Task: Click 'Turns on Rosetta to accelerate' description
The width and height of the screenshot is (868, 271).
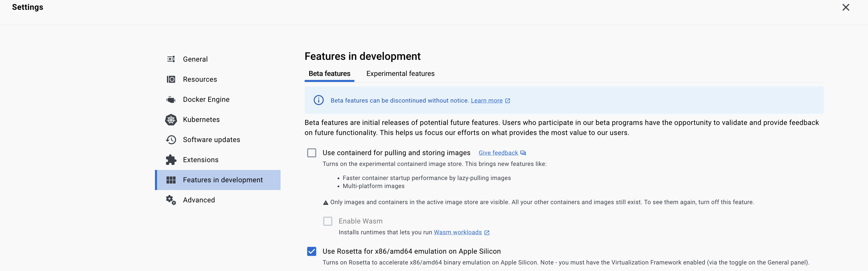Action: tap(566, 262)
